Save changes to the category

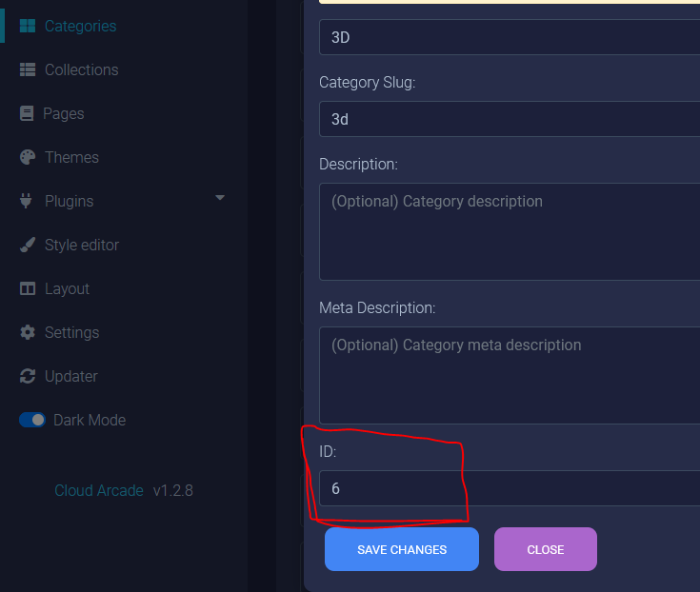pyautogui.click(x=402, y=549)
